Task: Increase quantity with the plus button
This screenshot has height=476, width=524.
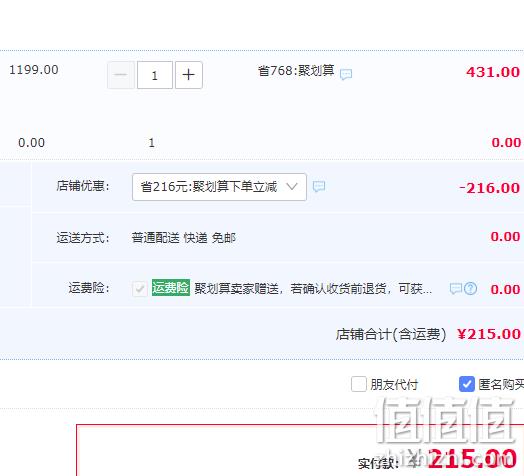Action: click(x=188, y=75)
